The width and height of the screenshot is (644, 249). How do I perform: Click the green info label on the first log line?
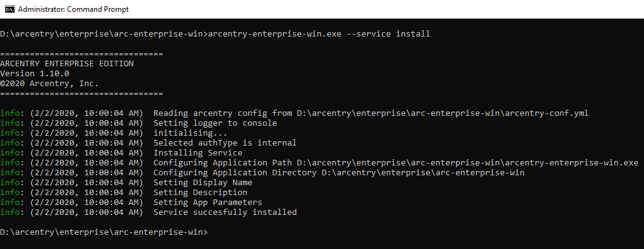pos(10,113)
